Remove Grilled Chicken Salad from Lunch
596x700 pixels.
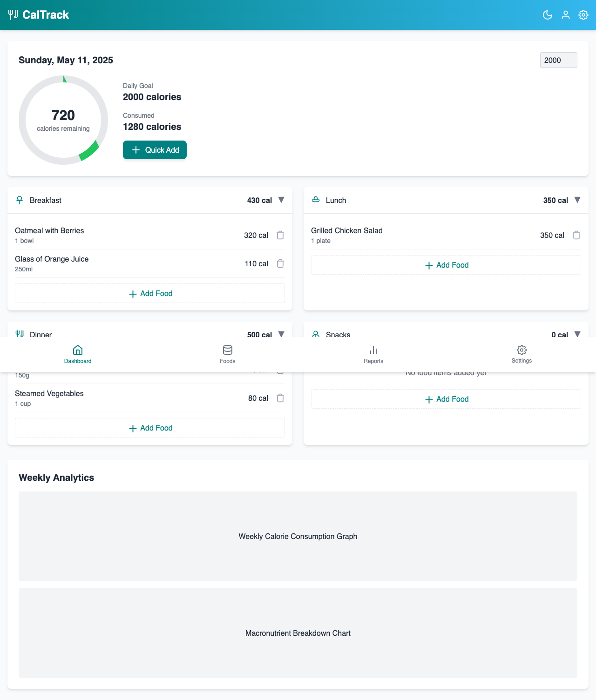(576, 235)
